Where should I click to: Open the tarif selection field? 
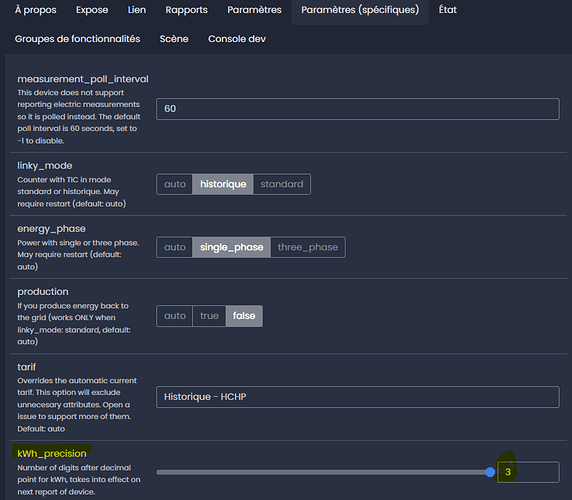click(x=358, y=397)
